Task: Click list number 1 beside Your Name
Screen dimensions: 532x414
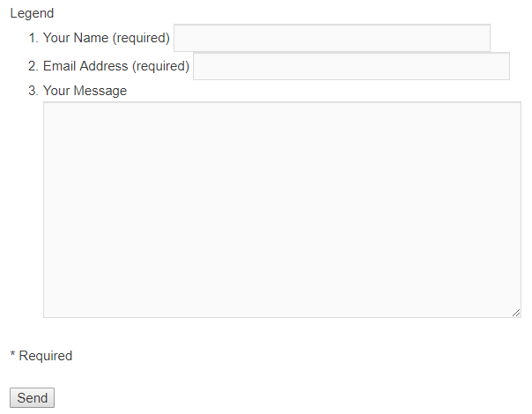Action: [x=33, y=38]
